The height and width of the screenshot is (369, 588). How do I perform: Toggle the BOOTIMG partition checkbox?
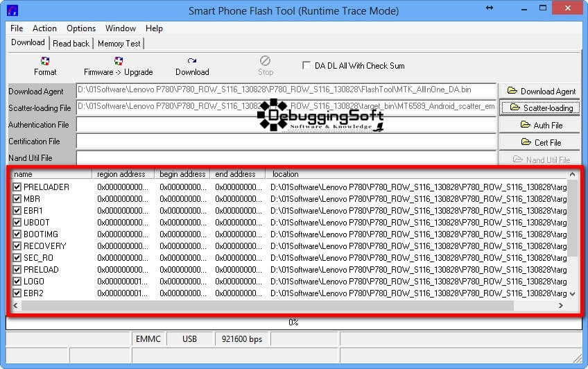pyautogui.click(x=17, y=234)
